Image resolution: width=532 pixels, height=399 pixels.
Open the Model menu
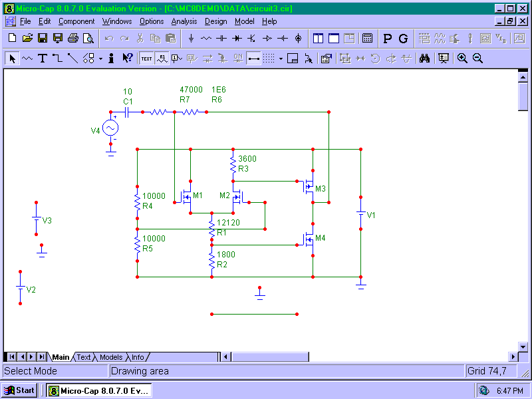click(244, 21)
